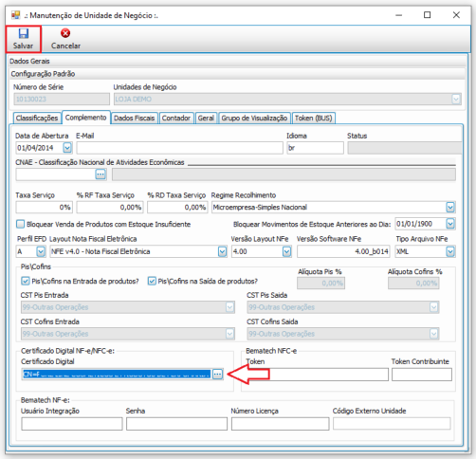
Task: Uncheck Pis\Cofins na Entrada de produtos
Action: coord(25,281)
